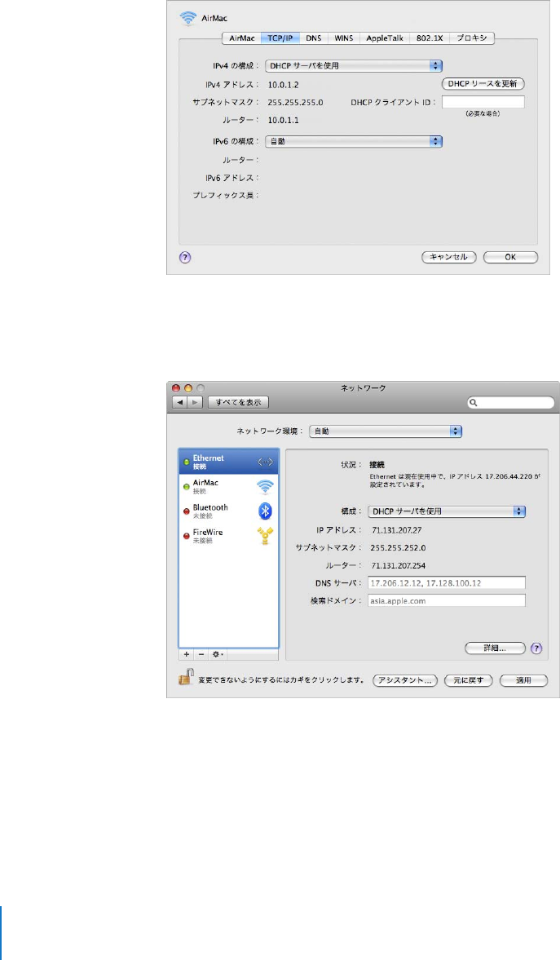Switch to the AirMac tab

coord(242,38)
